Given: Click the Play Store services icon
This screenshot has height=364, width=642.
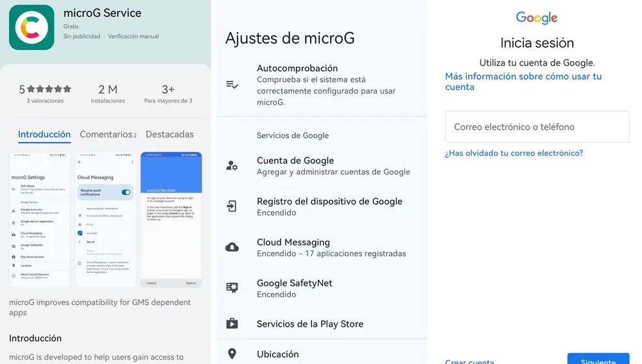Looking at the screenshot, I should [232, 324].
